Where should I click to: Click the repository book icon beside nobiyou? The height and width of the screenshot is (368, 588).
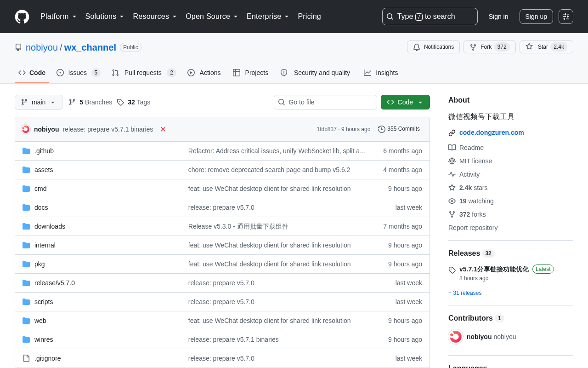point(18,47)
